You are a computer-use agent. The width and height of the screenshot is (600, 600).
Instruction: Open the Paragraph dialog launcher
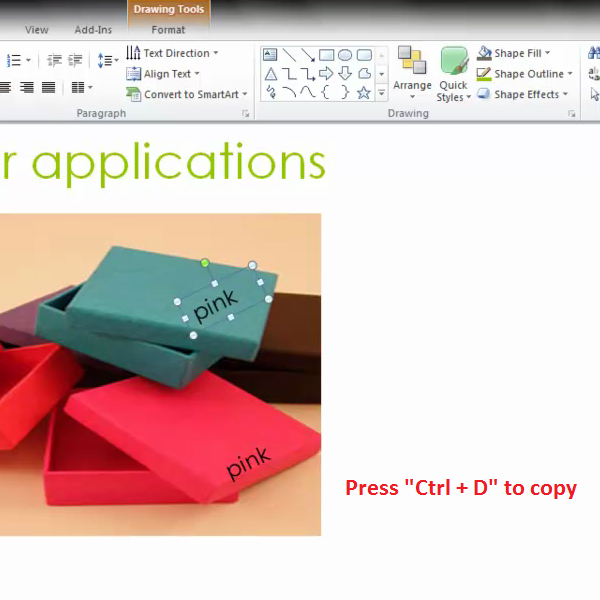245,114
